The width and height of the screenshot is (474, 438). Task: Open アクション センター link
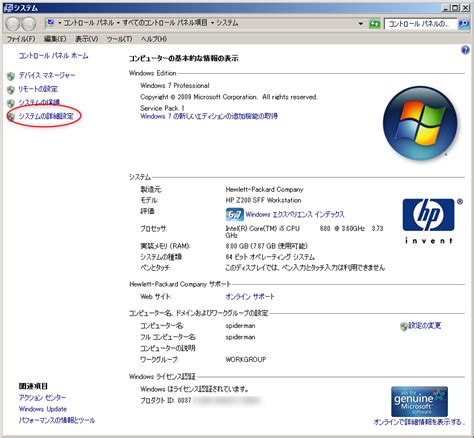pos(42,398)
